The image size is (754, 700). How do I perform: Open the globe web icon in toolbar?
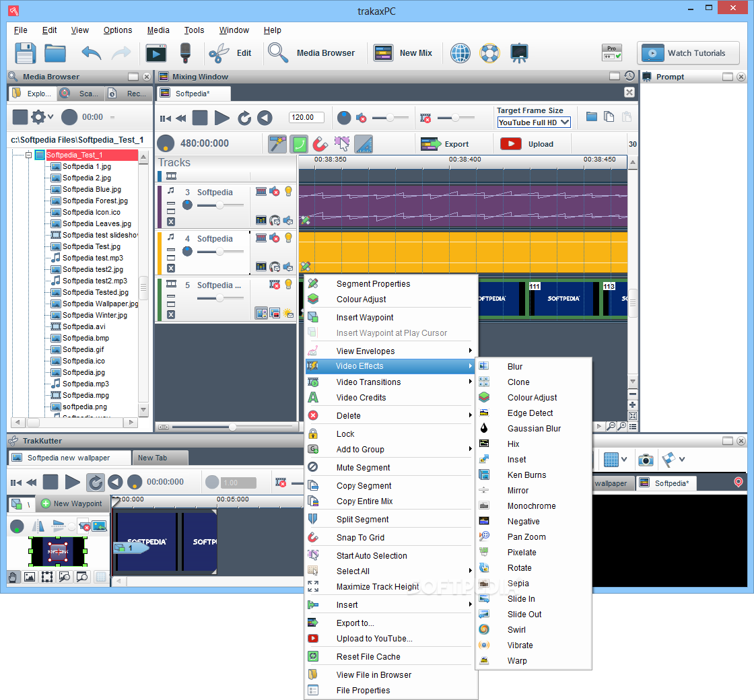tap(460, 53)
